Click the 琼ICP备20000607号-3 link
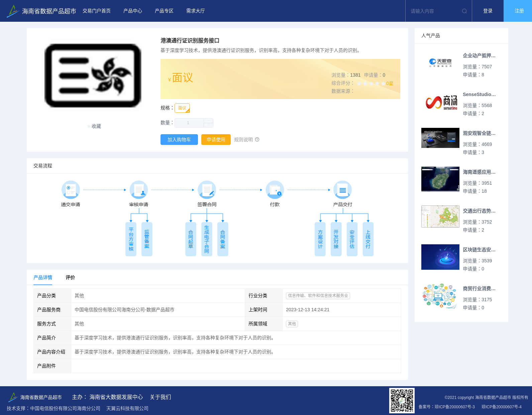This screenshot has height=415, width=532. [455, 407]
